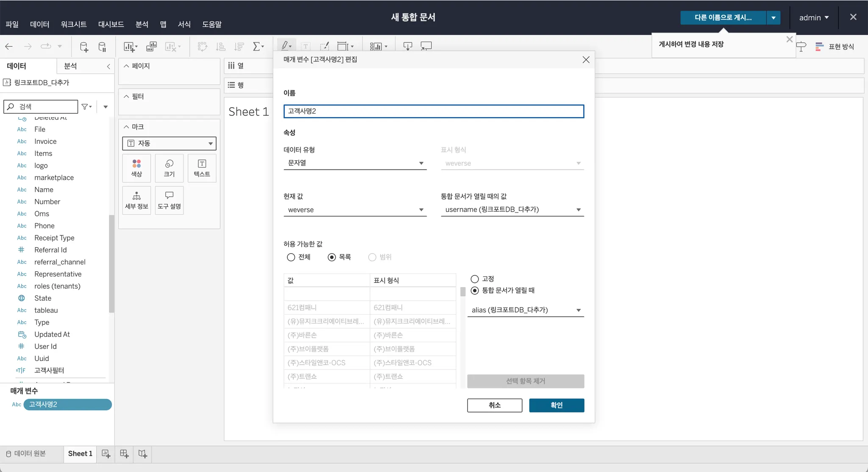Image resolution: width=868 pixels, height=472 pixels.
Task: Select the 고정 radio option
Action: 475,279
